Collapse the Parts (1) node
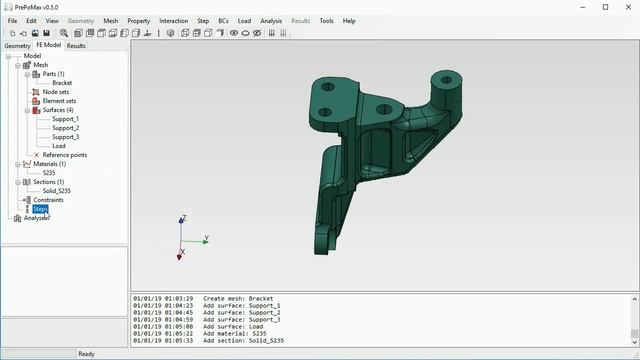This screenshot has width=640, height=360. 27,74
